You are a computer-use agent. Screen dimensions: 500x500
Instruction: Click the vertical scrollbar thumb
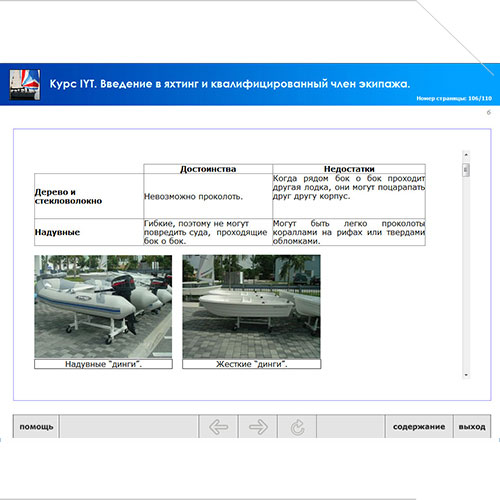click(x=466, y=170)
